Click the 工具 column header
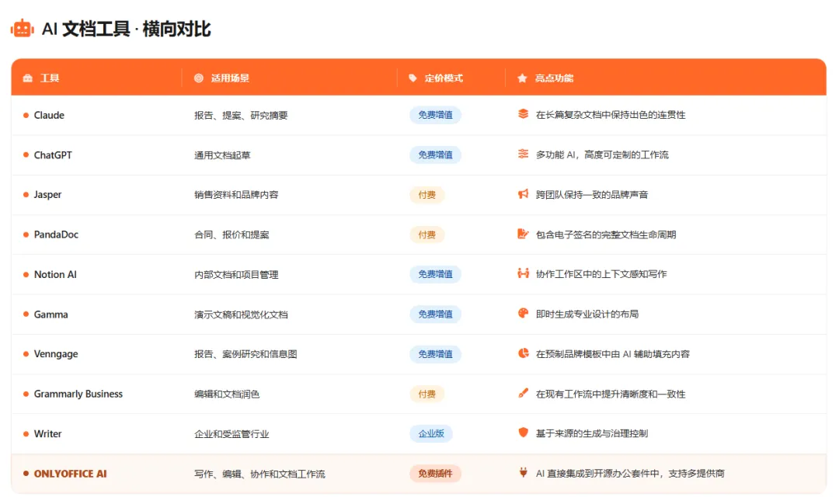 (50, 78)
